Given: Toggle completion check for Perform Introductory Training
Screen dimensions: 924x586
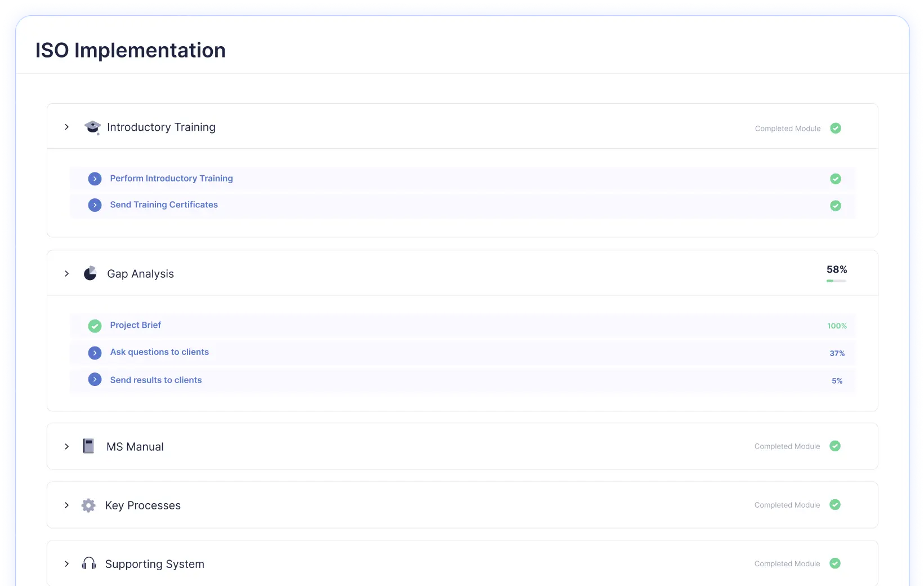Looking at the screenshot, I should click(835, 179).
